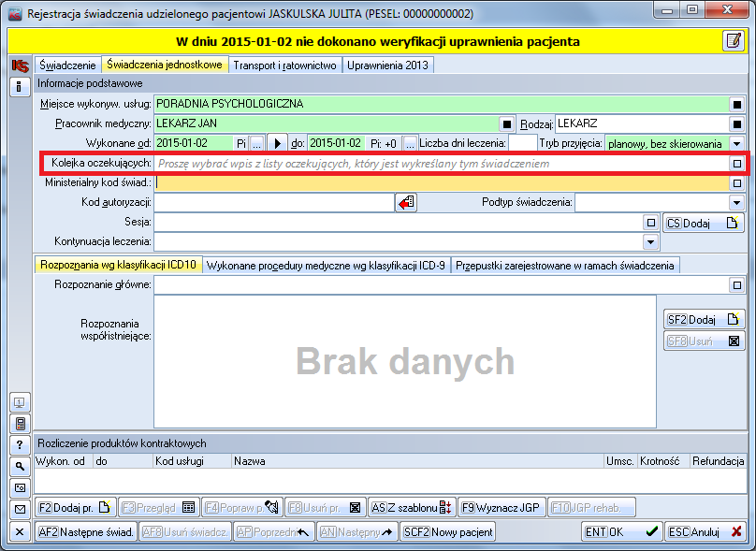Expand the Kontynuacja leczenia dropdown

pos(651,241)
